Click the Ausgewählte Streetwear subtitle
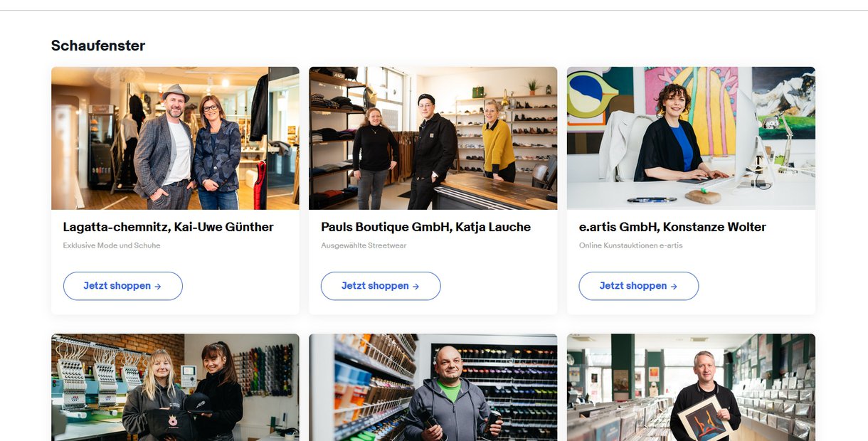 point(364,245)
